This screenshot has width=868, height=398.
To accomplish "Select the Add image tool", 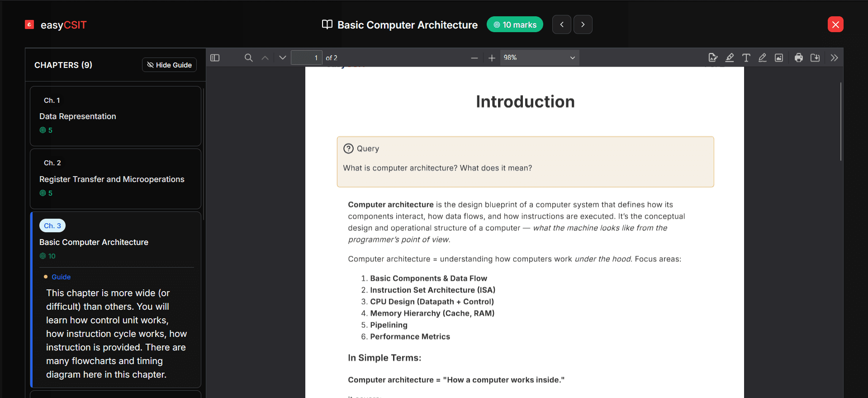I will 779,58.
